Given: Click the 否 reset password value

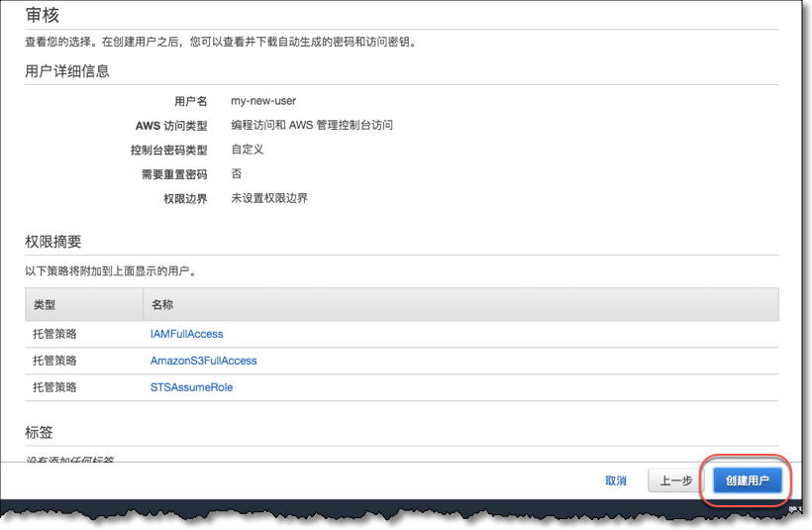Looking at the screenshot, I should pos(236,174).
